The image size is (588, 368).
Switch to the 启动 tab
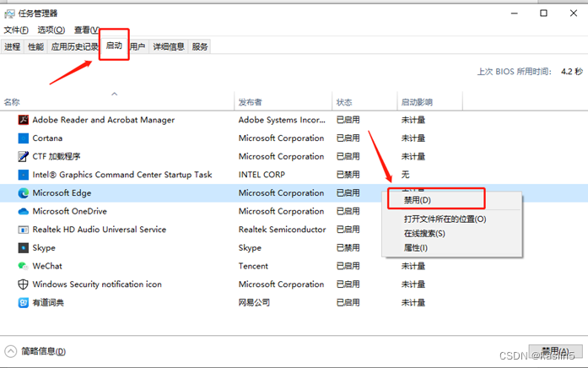(x=114, y=46)
